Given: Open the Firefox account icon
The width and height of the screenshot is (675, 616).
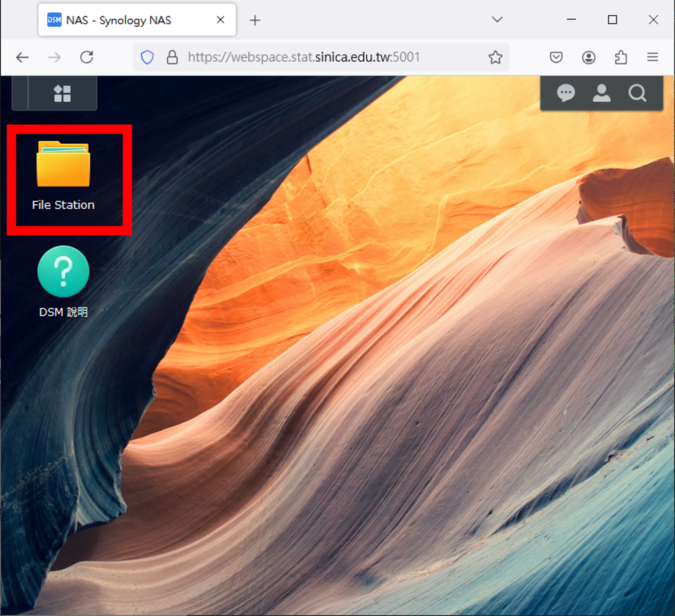Looking at the screenshot, I should point(588,57).
